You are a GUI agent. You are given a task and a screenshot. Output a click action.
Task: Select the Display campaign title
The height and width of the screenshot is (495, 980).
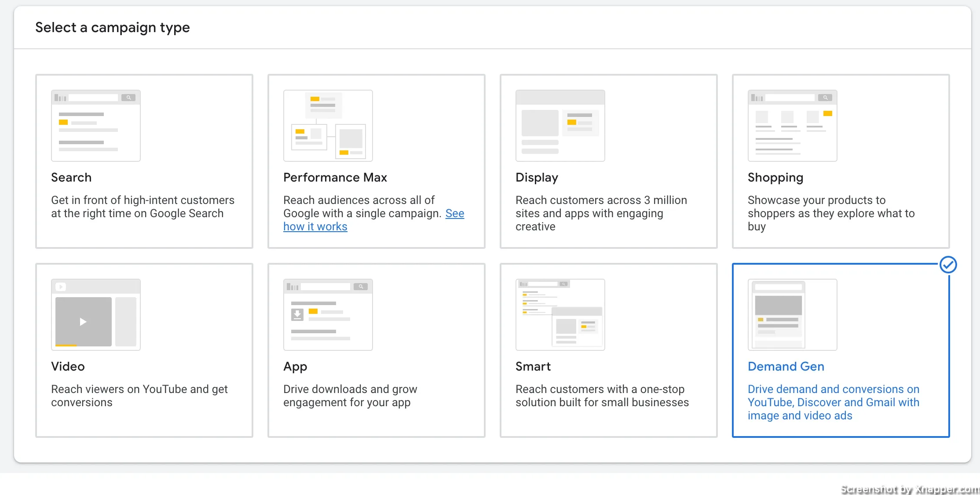(x=537, y=177)
